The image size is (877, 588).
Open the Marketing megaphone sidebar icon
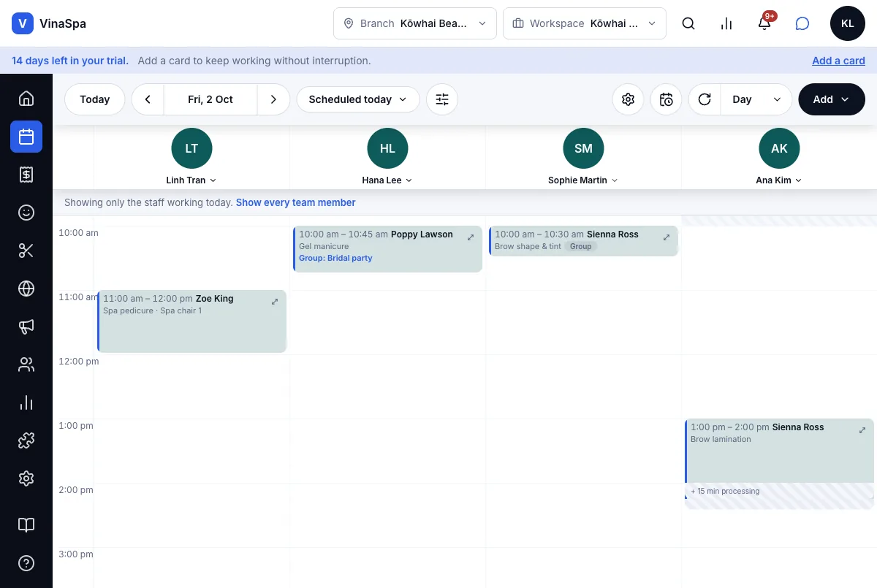pyautogui.click(x=26, y=327)
